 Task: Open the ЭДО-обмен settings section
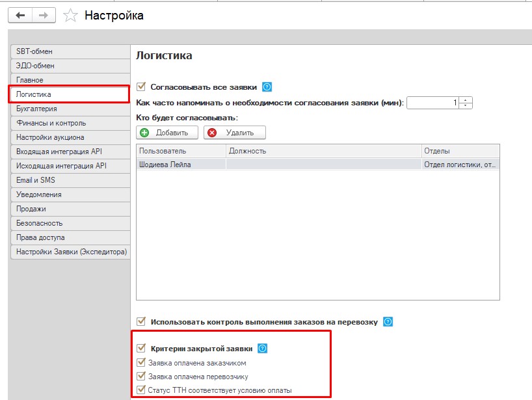pyautogui.click(x=71, y=66)
